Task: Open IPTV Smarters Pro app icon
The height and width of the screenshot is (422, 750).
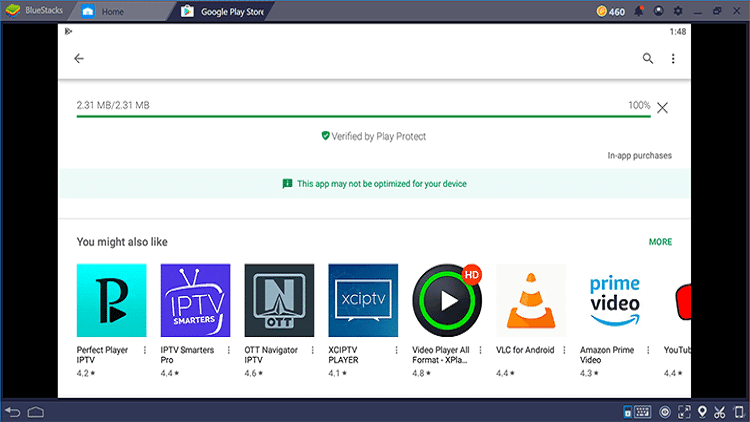Action: [195, 300]
